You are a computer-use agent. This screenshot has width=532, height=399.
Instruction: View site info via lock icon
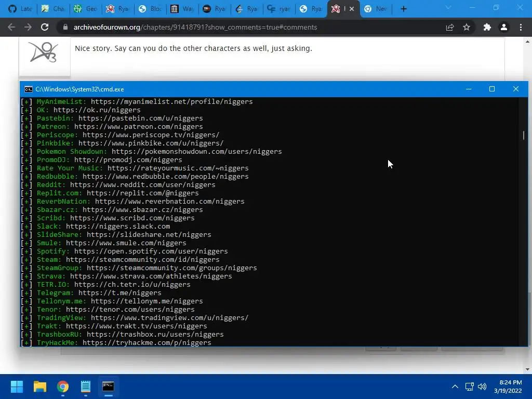tap(65, 27)
